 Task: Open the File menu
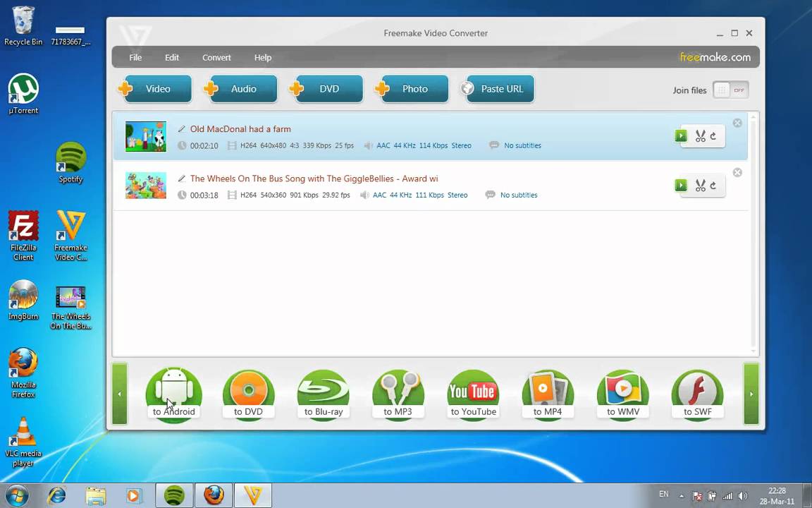point(135,58)
